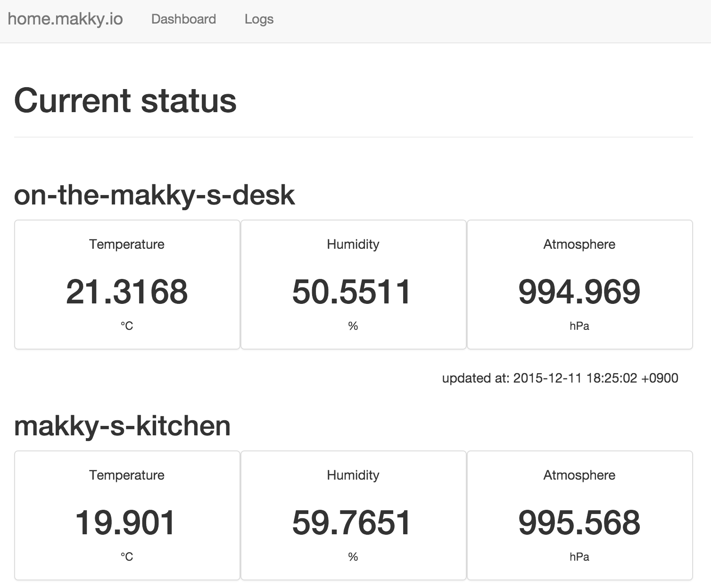Select the 19.901 temperature value
711x588 pixels.
point(125,523)
